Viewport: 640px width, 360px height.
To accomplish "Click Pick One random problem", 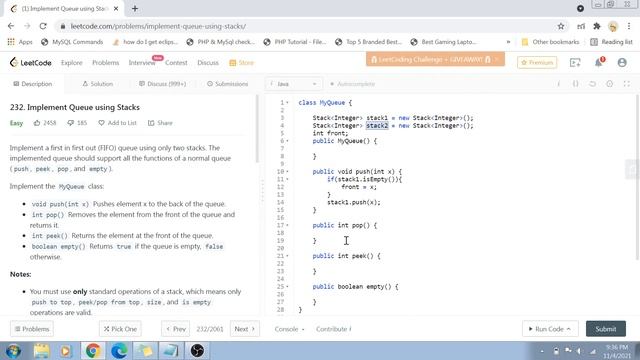I will (x=120, y=329).
